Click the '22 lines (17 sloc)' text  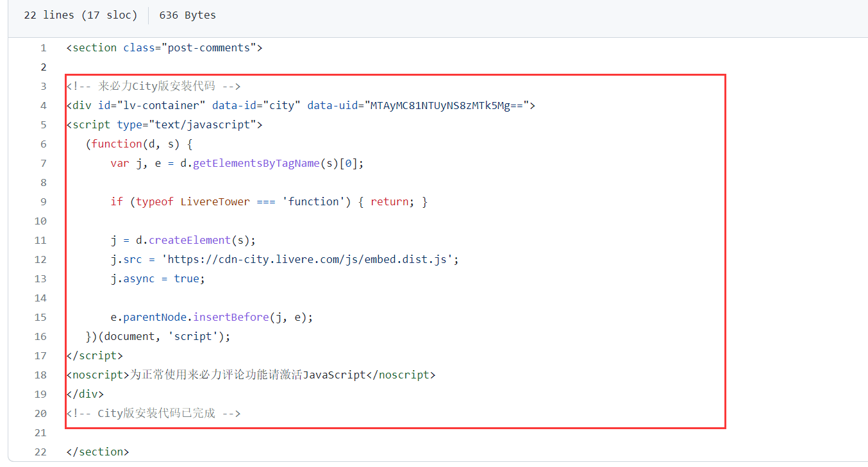pyautogui.click(x=81, y=15)
